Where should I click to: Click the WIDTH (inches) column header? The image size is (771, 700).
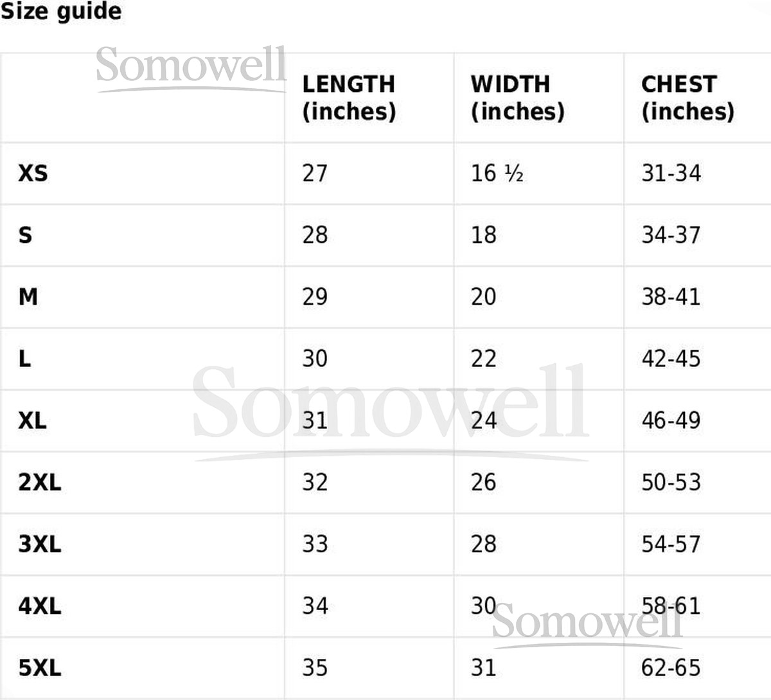pos(517,98)
